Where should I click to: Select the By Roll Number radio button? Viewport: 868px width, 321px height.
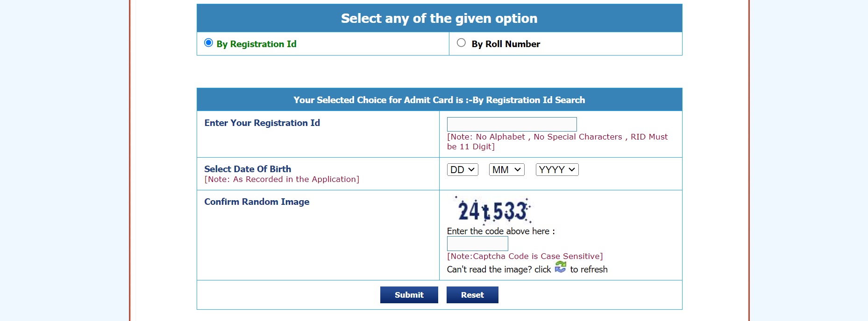coord(461,43)
